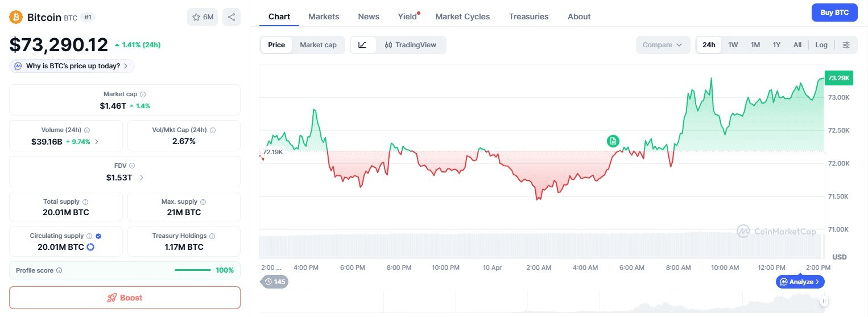Open chart settings sliders icon

click(x=846, y=45)
